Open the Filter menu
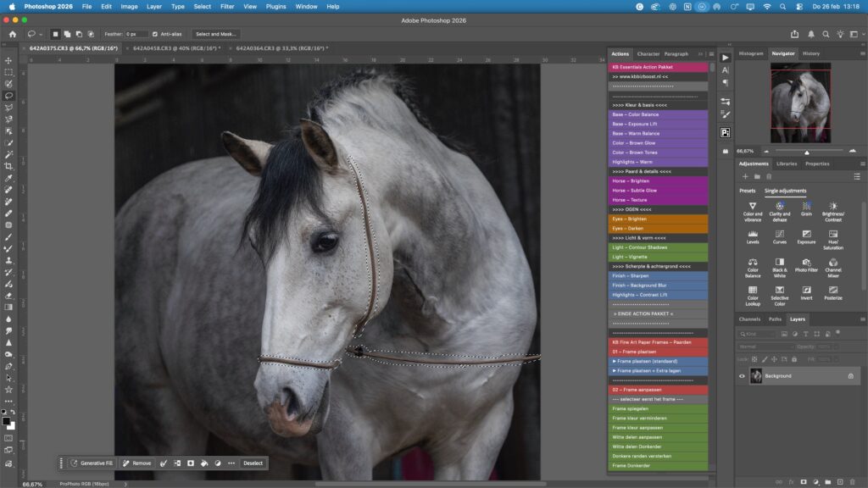The height and width of the screenshot is (488, 868). point(227,6)
